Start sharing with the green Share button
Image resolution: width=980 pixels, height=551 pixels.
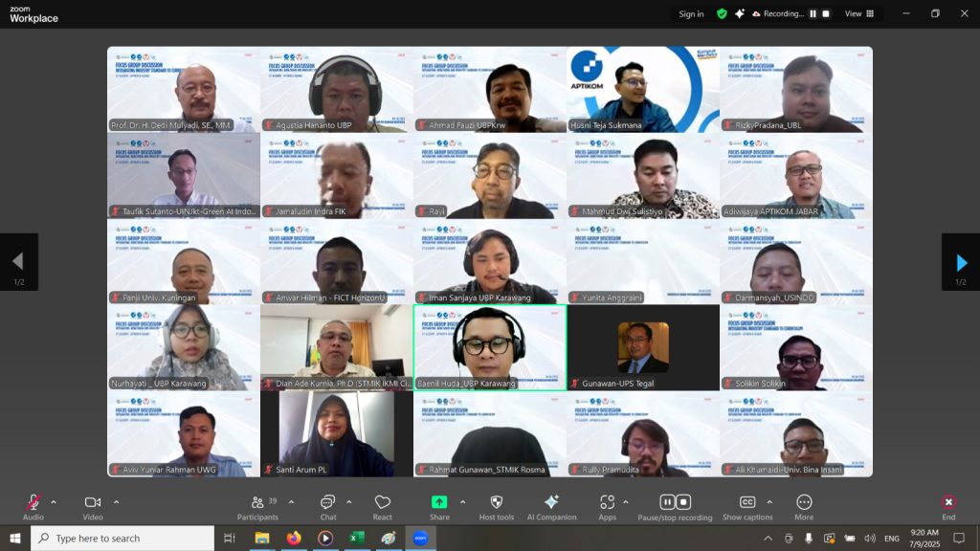click(x=439, y=503)
